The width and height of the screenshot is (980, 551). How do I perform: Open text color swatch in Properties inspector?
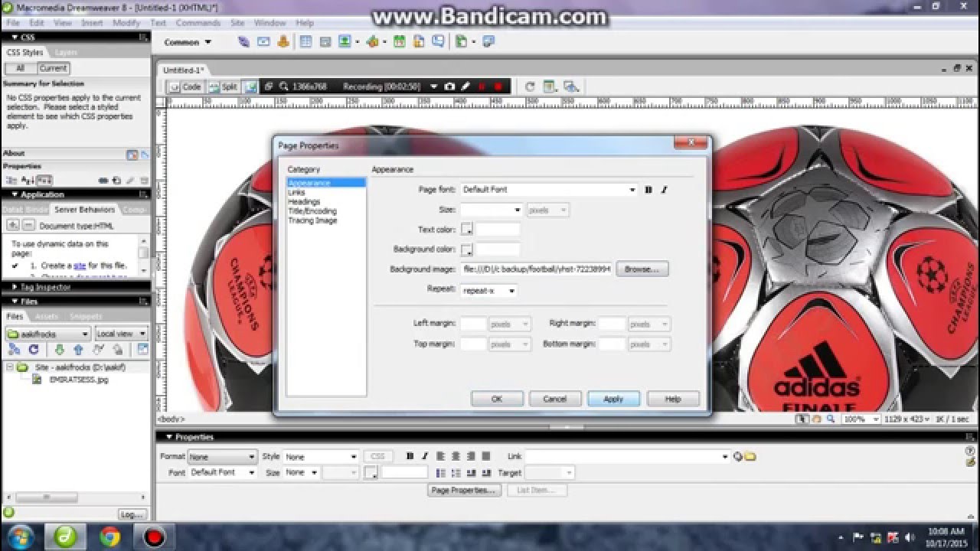(371, 473)
